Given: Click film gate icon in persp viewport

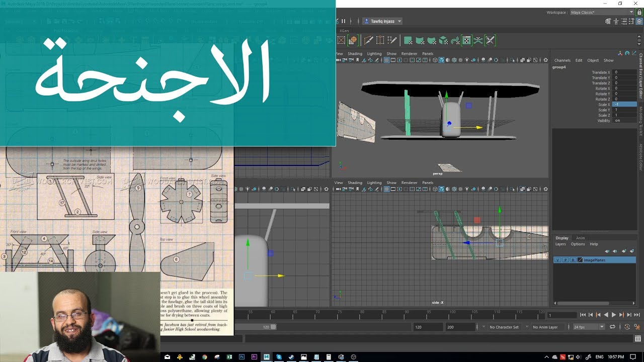Looking at the screenshot, I should click(393, 60).
